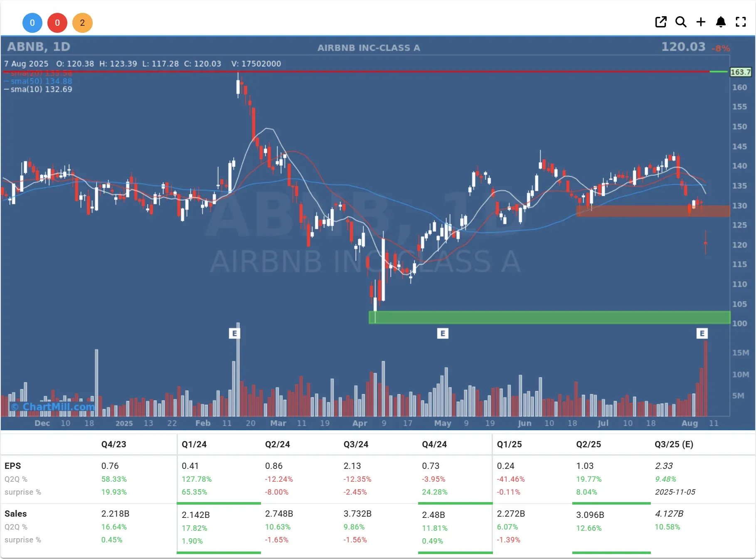Click the estimated Sales 4.127B

[669, 514]
